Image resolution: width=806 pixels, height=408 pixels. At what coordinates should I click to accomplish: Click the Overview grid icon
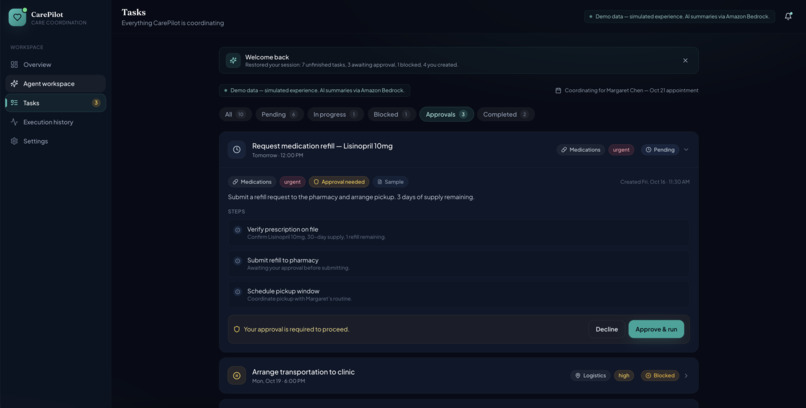tap(14, 65)
